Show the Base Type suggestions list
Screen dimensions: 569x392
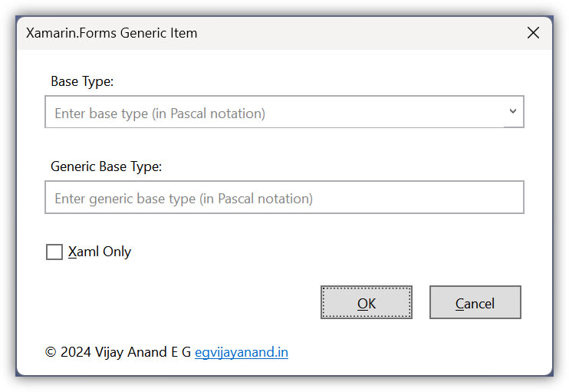513,112
